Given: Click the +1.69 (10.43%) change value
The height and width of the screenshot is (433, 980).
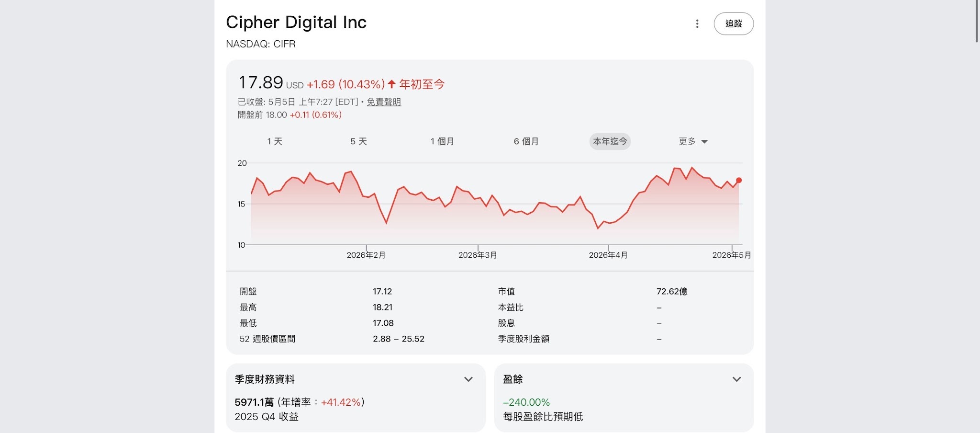Looking at the screenshot, I should click(345, 84).
